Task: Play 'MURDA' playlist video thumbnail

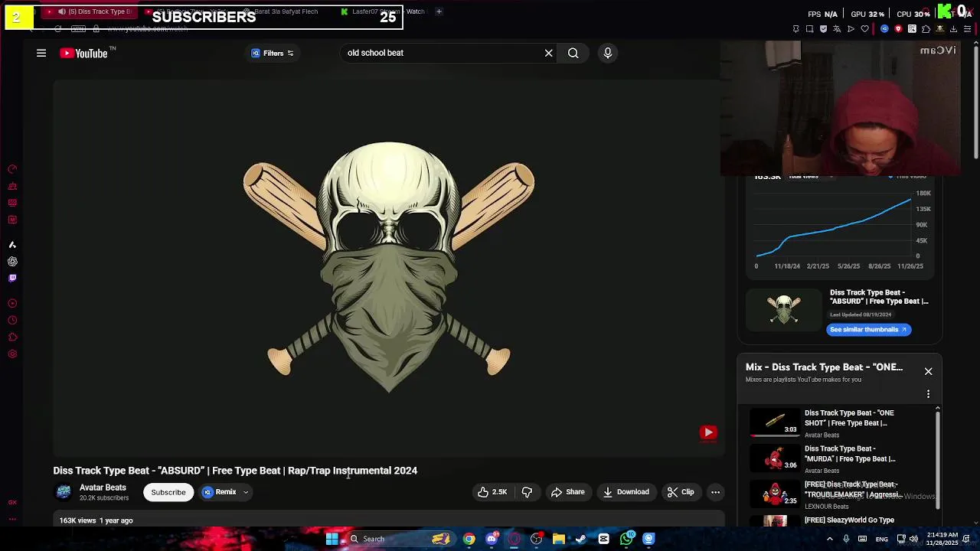Action: (775, 458)
